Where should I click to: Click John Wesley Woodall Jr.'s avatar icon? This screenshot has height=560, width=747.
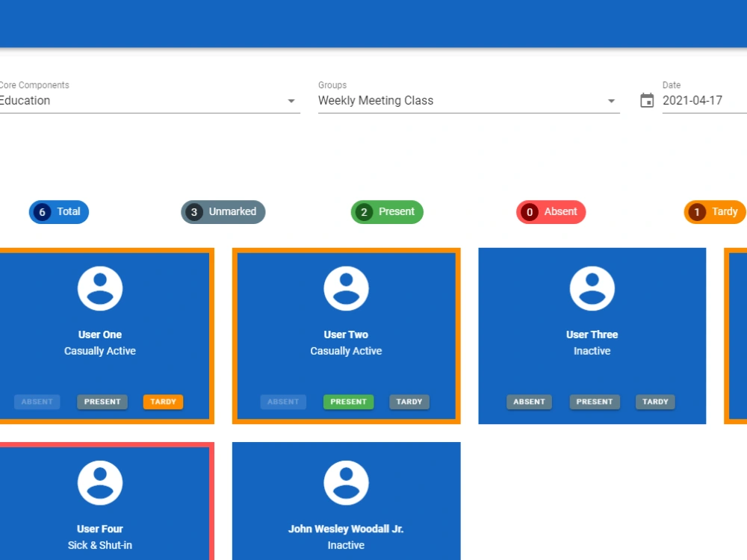click(x=346, y=482)
